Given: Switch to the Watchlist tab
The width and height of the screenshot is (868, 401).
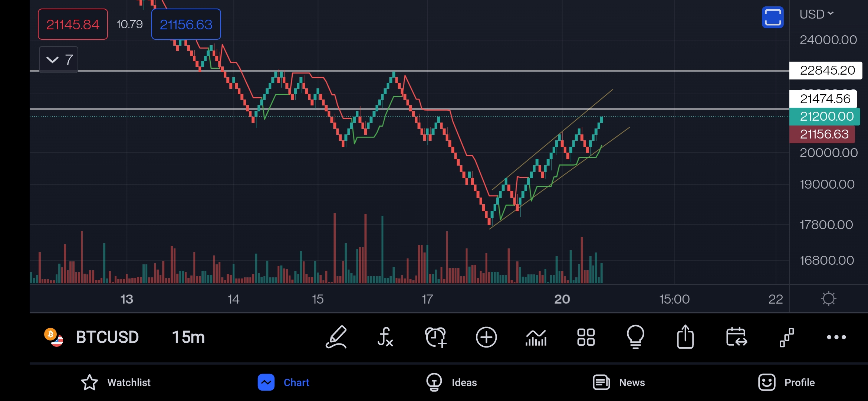Looking at the screenshot, I should (116, 382).
